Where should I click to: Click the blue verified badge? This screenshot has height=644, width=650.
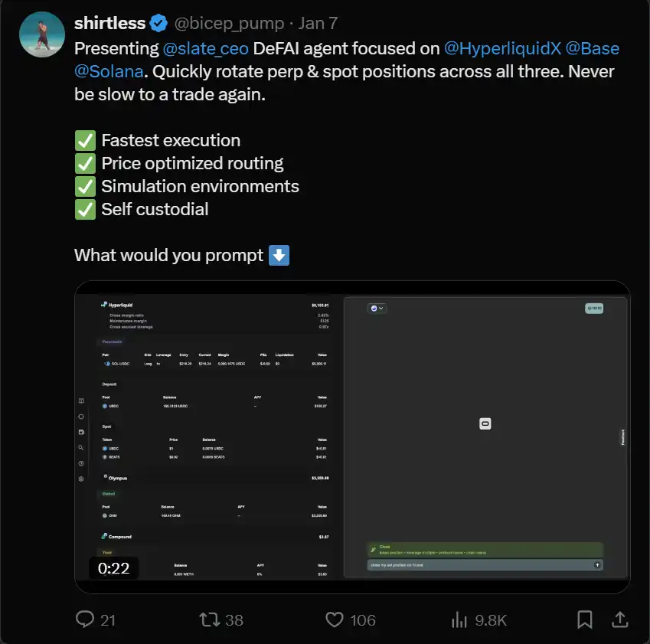click(158, 24)
